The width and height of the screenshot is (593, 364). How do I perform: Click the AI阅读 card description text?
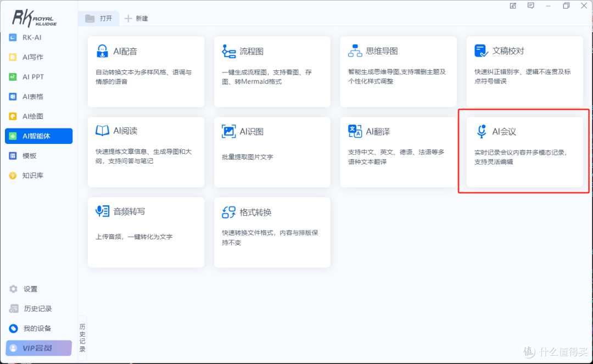coord(144,156)
